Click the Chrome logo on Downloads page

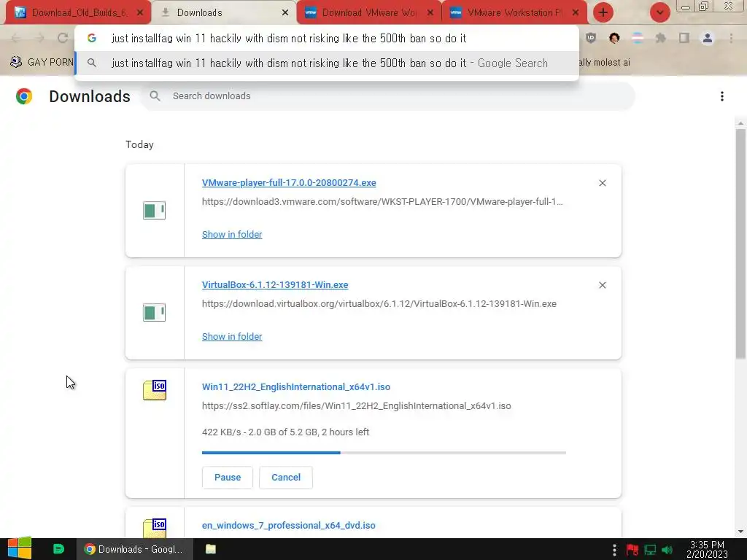[24, 96]
